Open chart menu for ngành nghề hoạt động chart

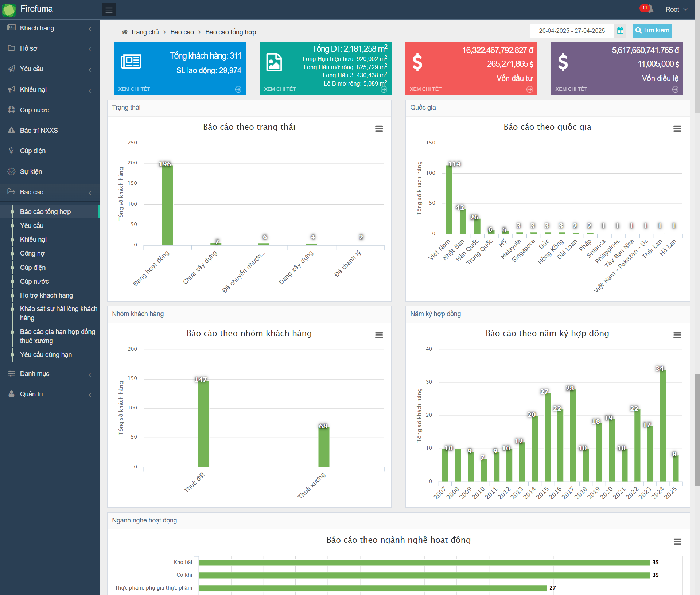coord(677,542)
